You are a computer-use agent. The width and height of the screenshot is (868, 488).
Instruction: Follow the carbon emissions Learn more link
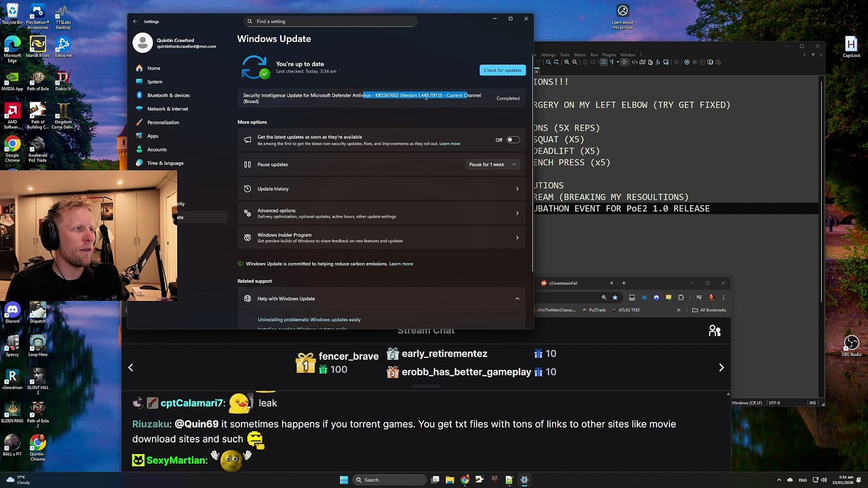tap(401, 264)
